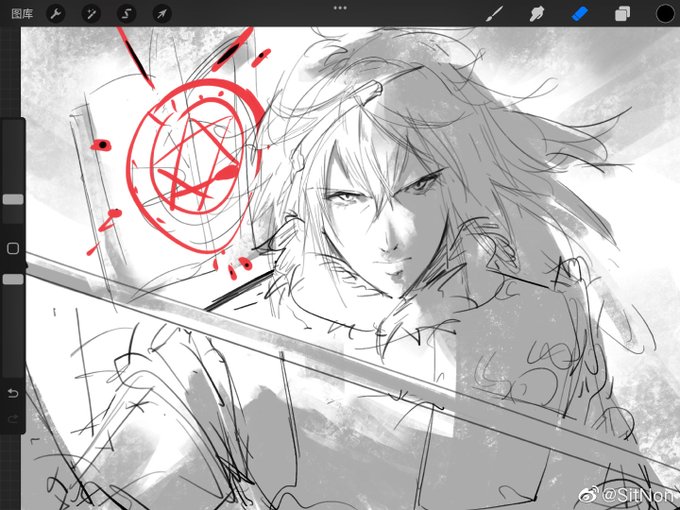Viewport: 680px width, 510px height.
Task: Select the Smudge tool
Action: [x=537, y=14]
